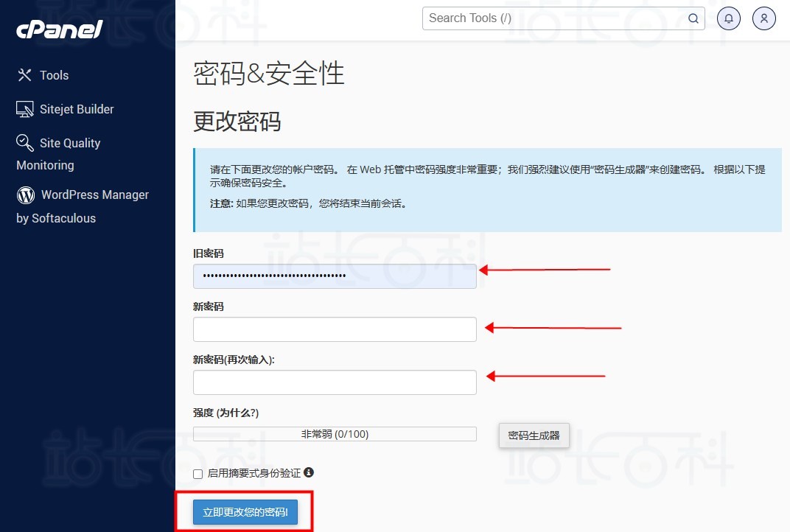Viewport: 790px width, 532px height.
Task: Open WordPress Manager by Softaculous
Action: click(83, 206)
